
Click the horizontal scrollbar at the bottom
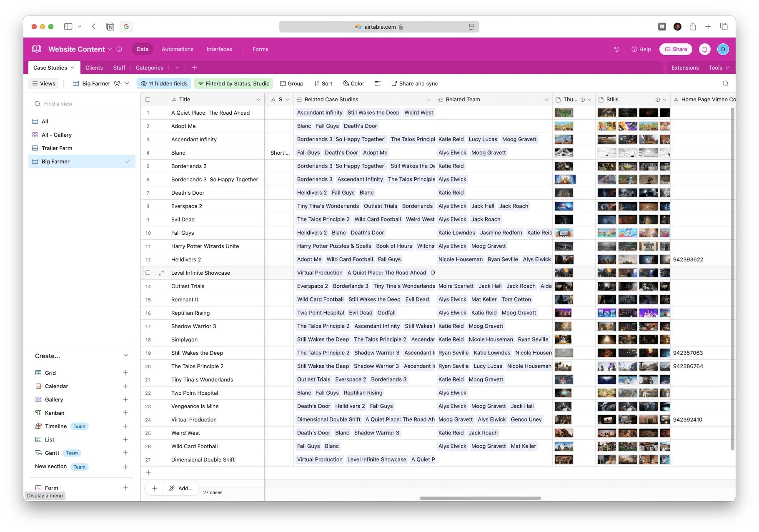(480, 498)
